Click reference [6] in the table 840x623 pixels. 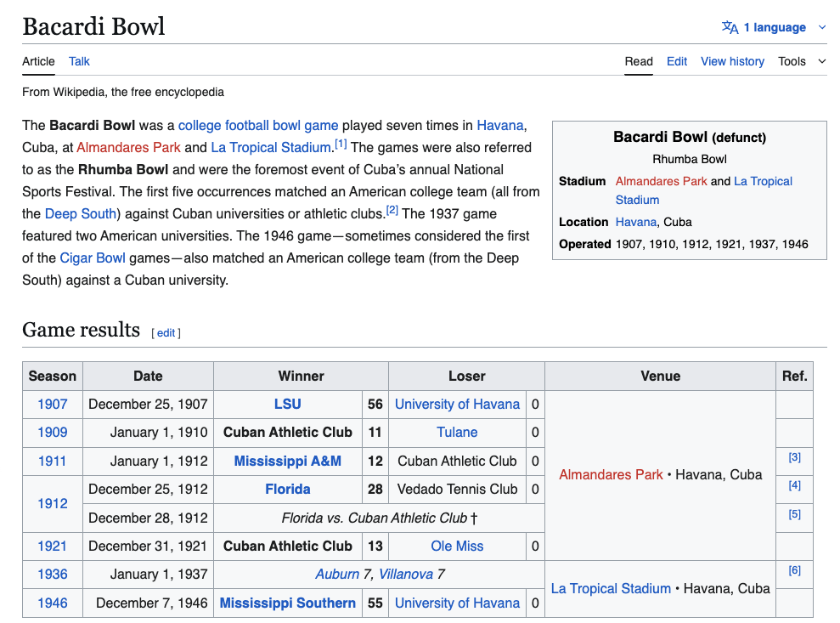click(x=794, y=570)
